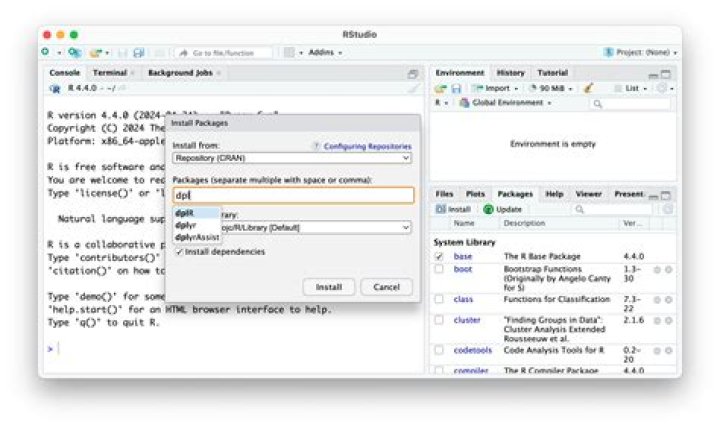Click the Install icon in Packages toolbar
The width and height of the screenshot is (720, 428).
[440, 209]
